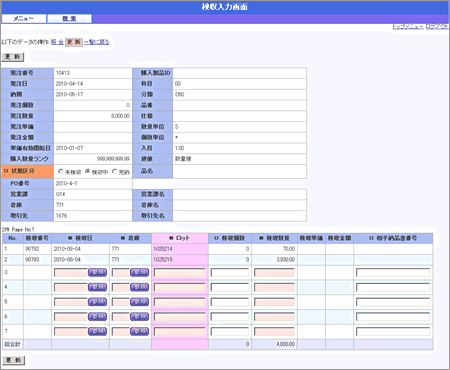Click the 参照 button beside row 6 date field
Image resolution: width=450 pixels, height=370 pixels.
pyautogui.click(x=97, y=316)
